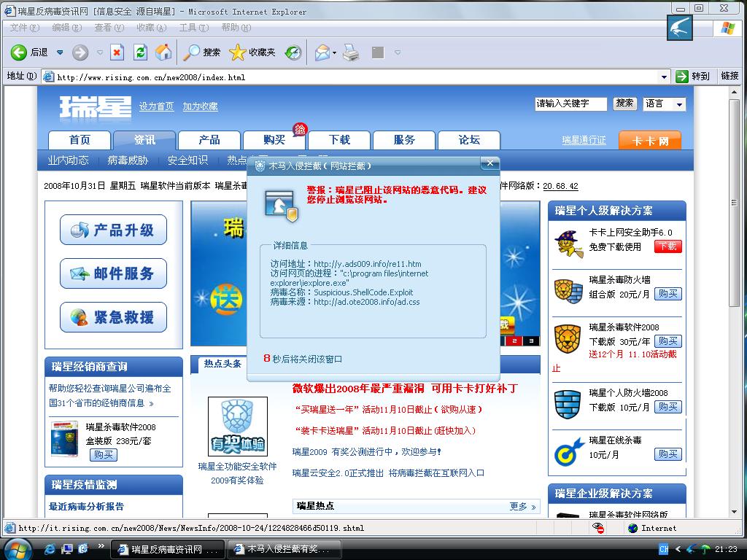Click the 病毒威胁 submenu link
This screenshot has width=747, height=560.
(128, 160)
